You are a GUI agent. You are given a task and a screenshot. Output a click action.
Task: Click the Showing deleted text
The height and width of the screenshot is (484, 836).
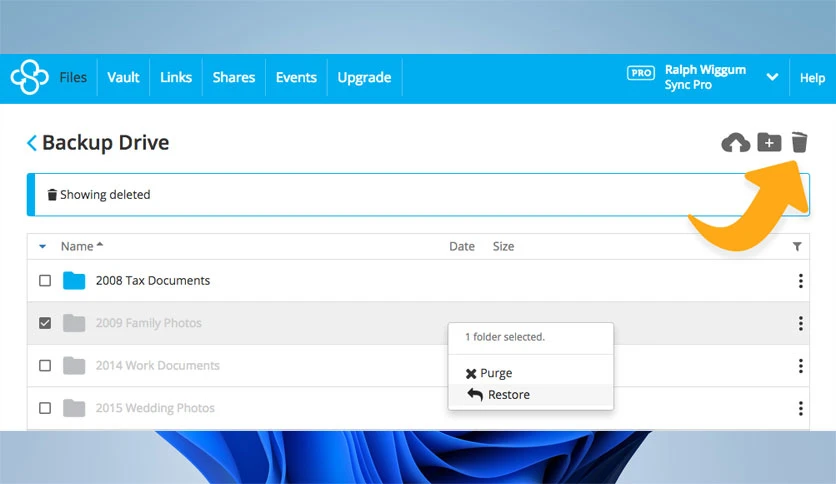coord(105,195)
